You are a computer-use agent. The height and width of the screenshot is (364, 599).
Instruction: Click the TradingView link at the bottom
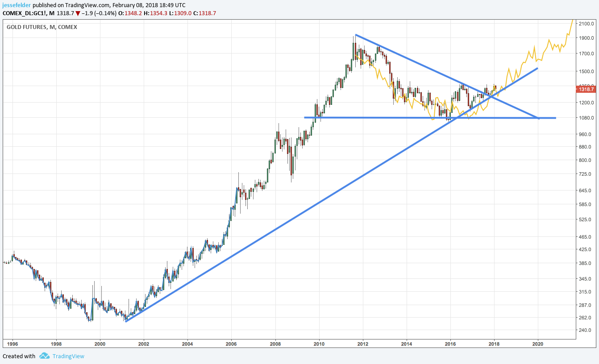point(68,356)
